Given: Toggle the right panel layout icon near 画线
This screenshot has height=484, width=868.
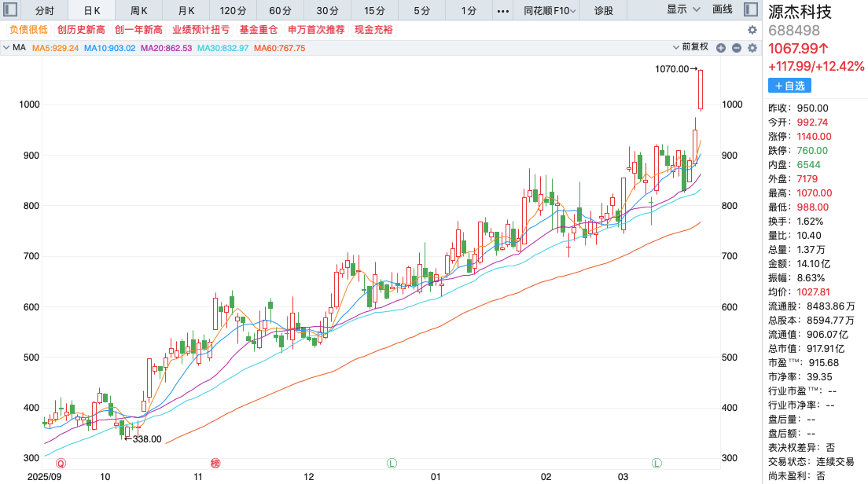Looking at the screenshot, I should pyautogui.click(x=751, y=9).
